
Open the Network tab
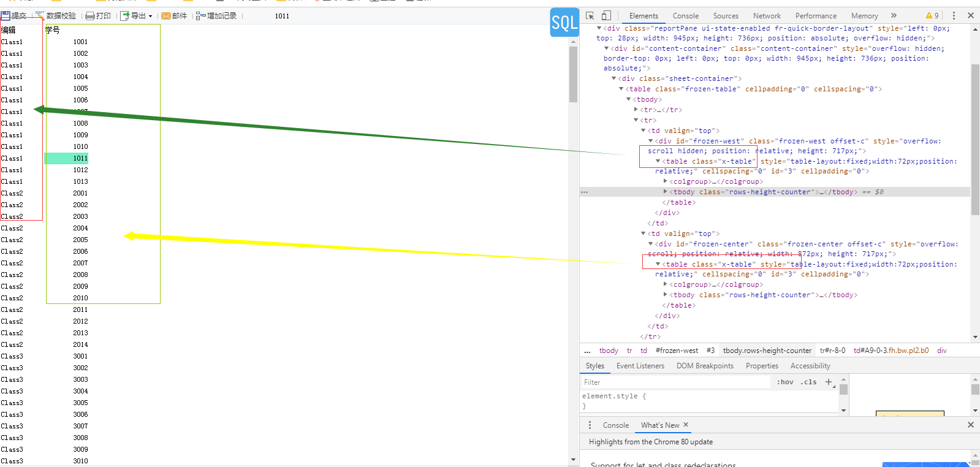point(767,16)
